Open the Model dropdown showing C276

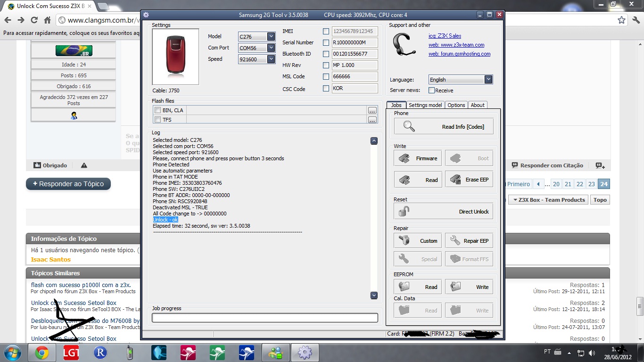pyautogui.click(x=257, y=36)
